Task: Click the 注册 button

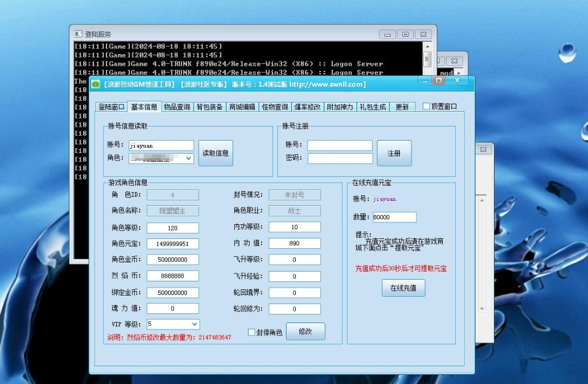Action: tap(394, 154)
